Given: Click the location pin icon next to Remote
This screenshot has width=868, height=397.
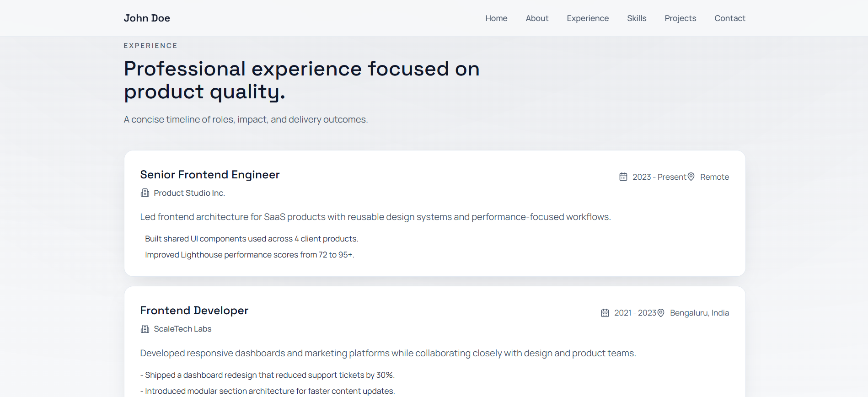Looking at the screenshot, I should coord(691,177).
